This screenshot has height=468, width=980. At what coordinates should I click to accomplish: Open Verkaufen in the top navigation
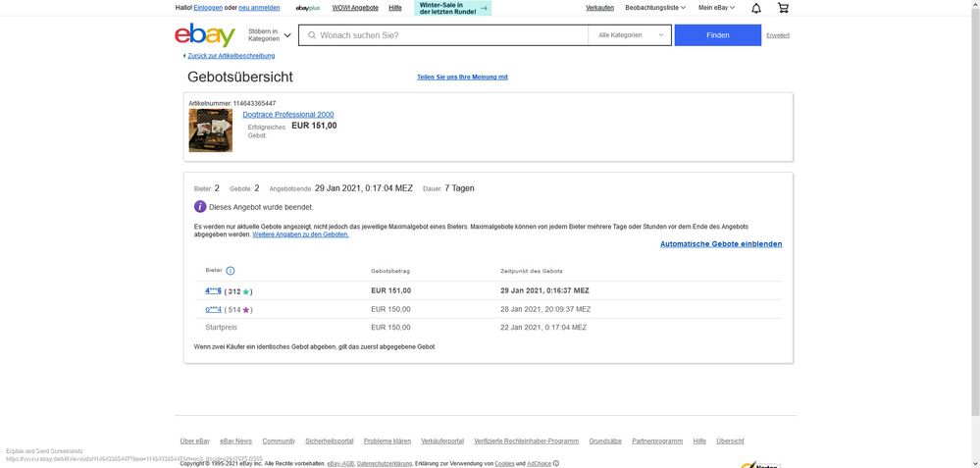(599, 8)
